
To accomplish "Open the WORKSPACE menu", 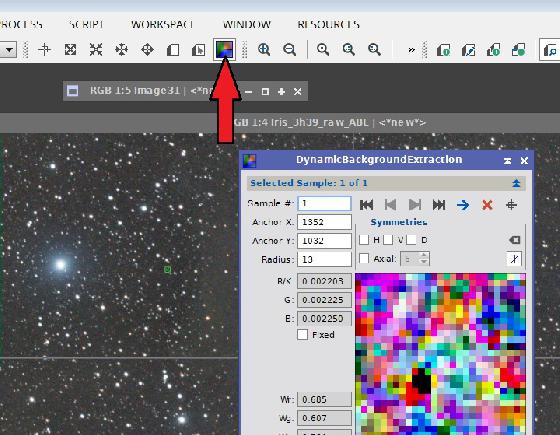I will [162, 24].
